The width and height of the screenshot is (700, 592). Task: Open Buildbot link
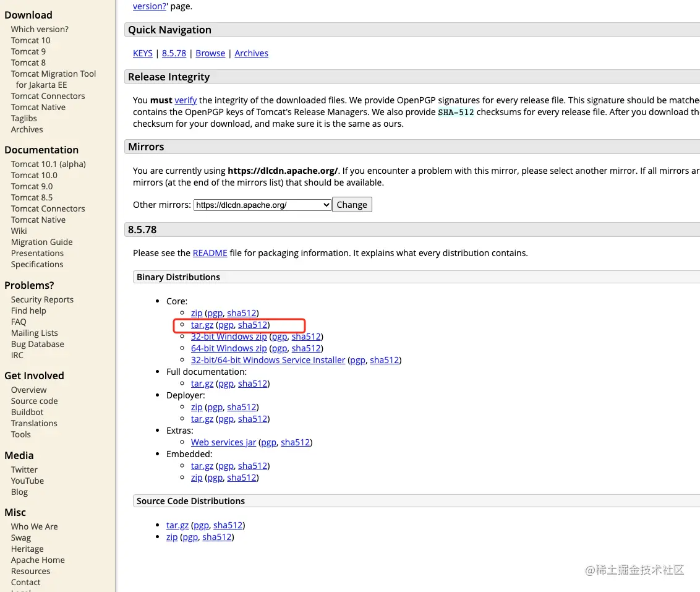click(x=27, y=412)
